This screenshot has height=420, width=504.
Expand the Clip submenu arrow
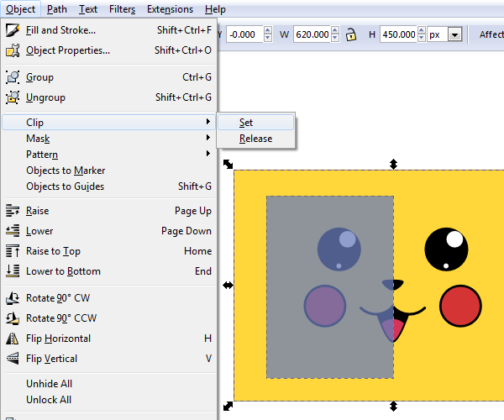click(208, 122)
